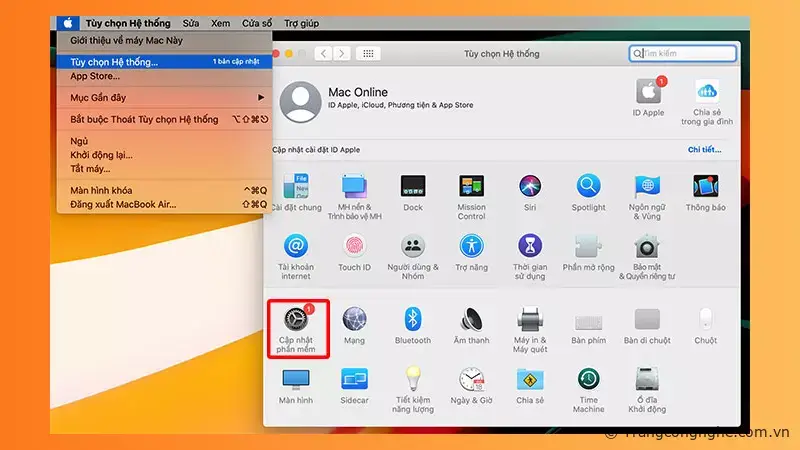This screenshot has width=800, height=450.
Task: Open the Siri preferences icon
Action: [x=530, y=187]
